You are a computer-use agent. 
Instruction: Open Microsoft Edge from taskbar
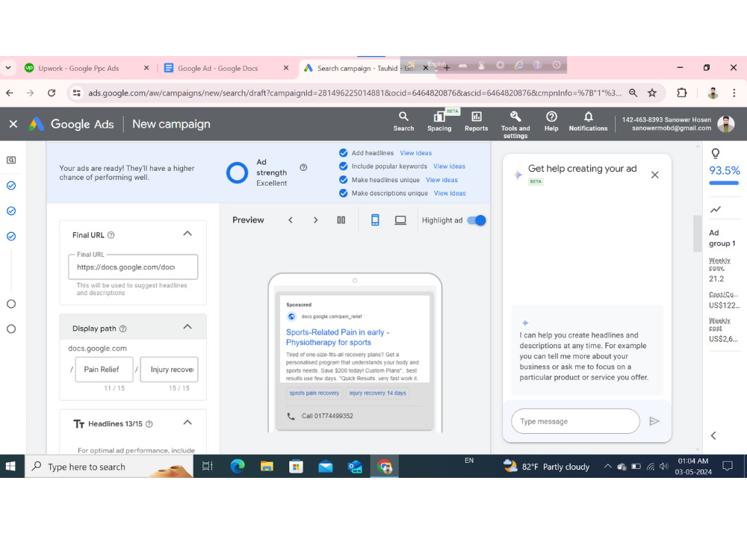(238, 466)
